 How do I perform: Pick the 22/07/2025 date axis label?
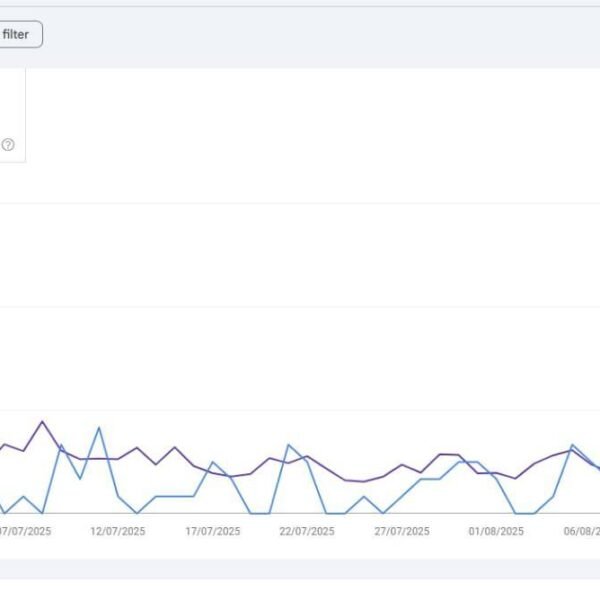click(x=307, y=531)
